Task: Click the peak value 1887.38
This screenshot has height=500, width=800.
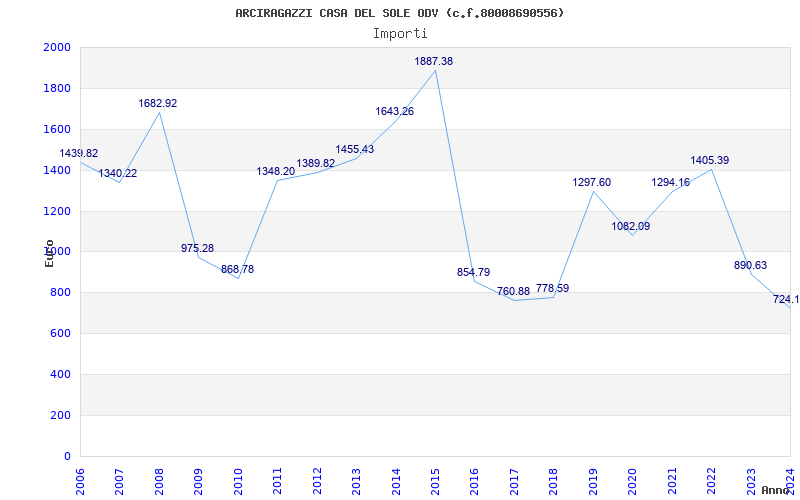Action: 434,62
